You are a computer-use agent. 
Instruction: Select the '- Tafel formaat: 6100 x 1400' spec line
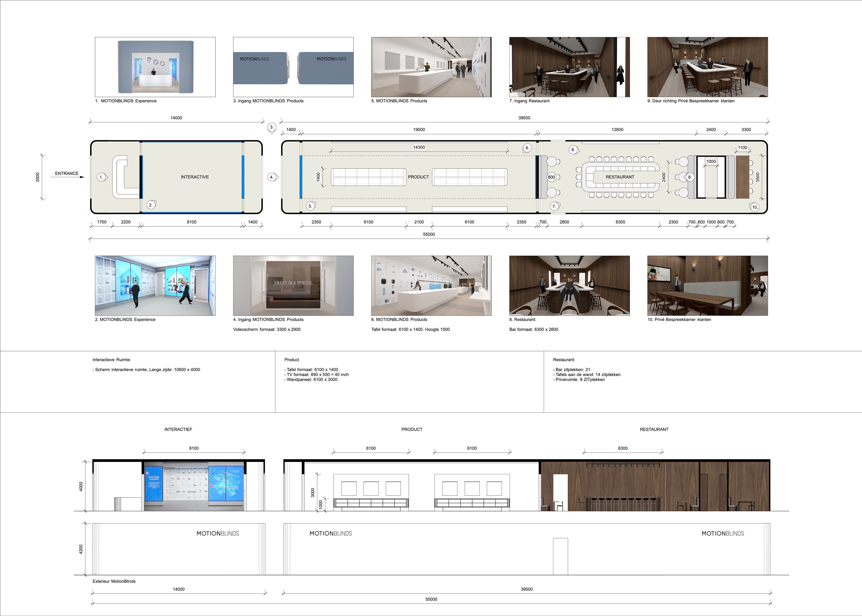(x=311, y=369)
